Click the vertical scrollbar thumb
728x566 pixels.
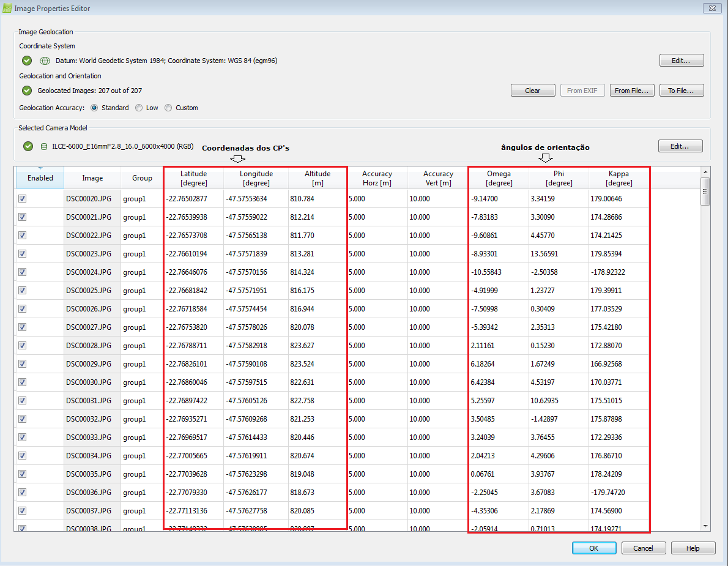(705, 192)
